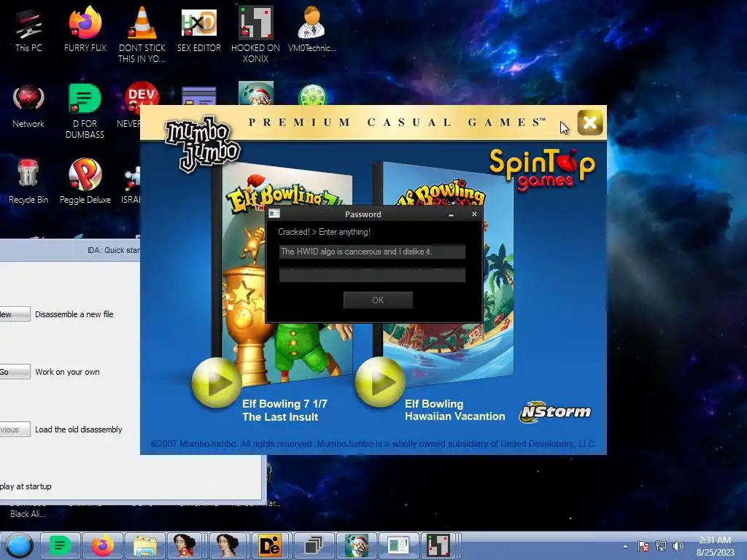
Task: Click the 'Cracked! > Enter anything!' label
Action: (324, 232)
